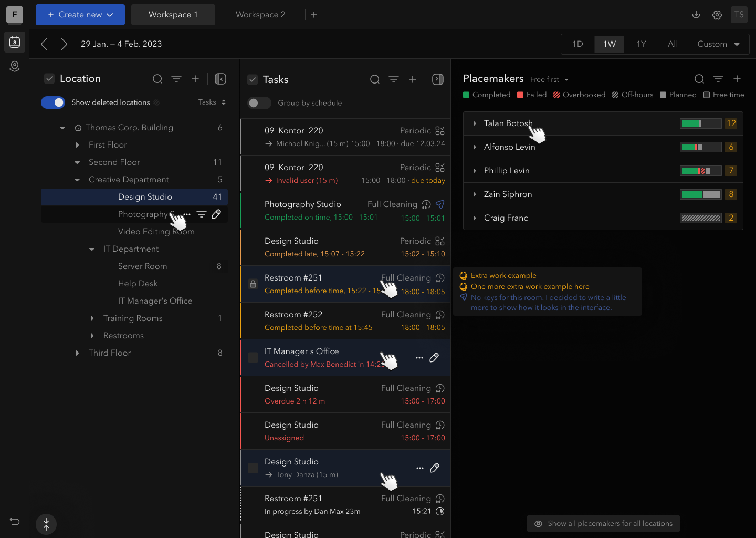Click the Create new button
Image resolution: width=756 pixels, height=538 pixels.
pos(80,15)
